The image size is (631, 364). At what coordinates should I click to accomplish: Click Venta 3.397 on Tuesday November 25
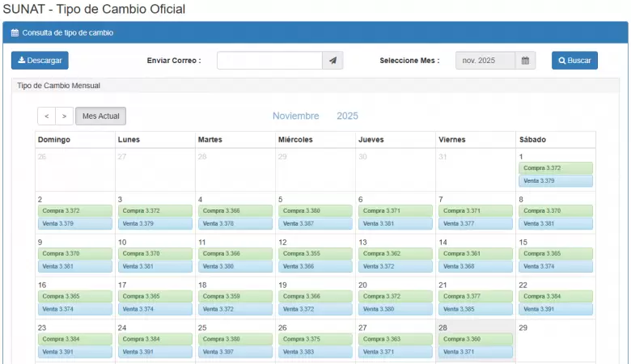point(235,352)
